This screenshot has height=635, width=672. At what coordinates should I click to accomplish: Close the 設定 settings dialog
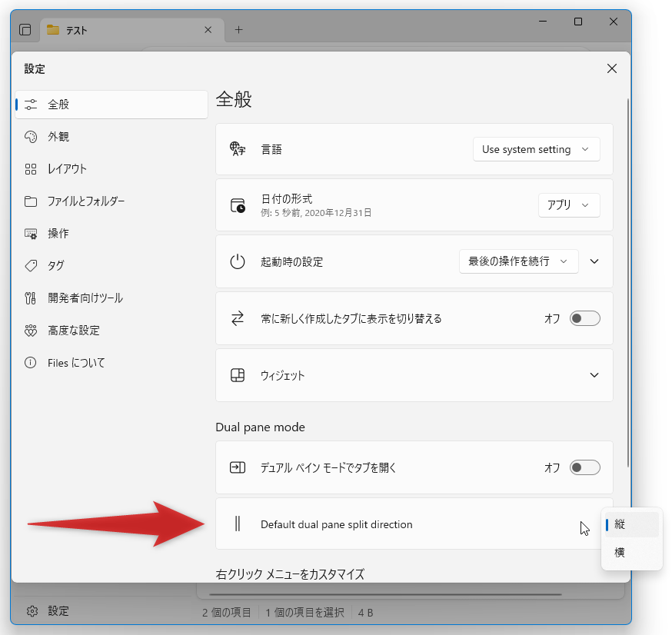[x=611, y=68]
